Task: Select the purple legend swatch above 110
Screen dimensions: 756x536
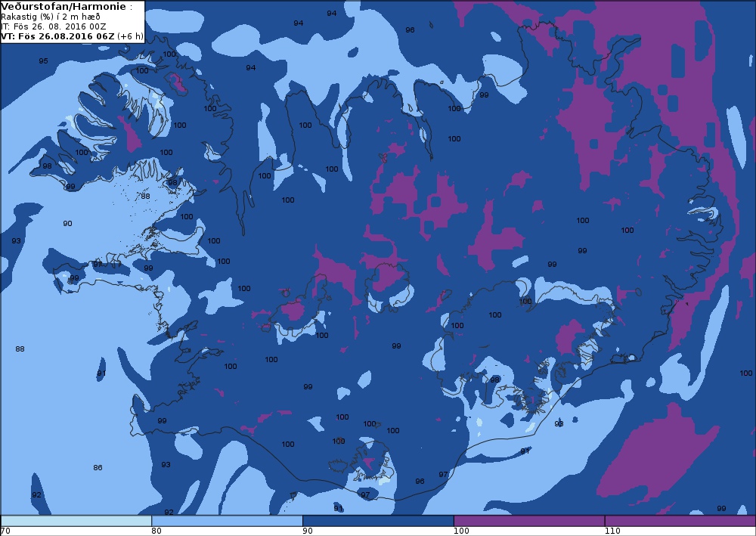Action: [x=680, y=521]
